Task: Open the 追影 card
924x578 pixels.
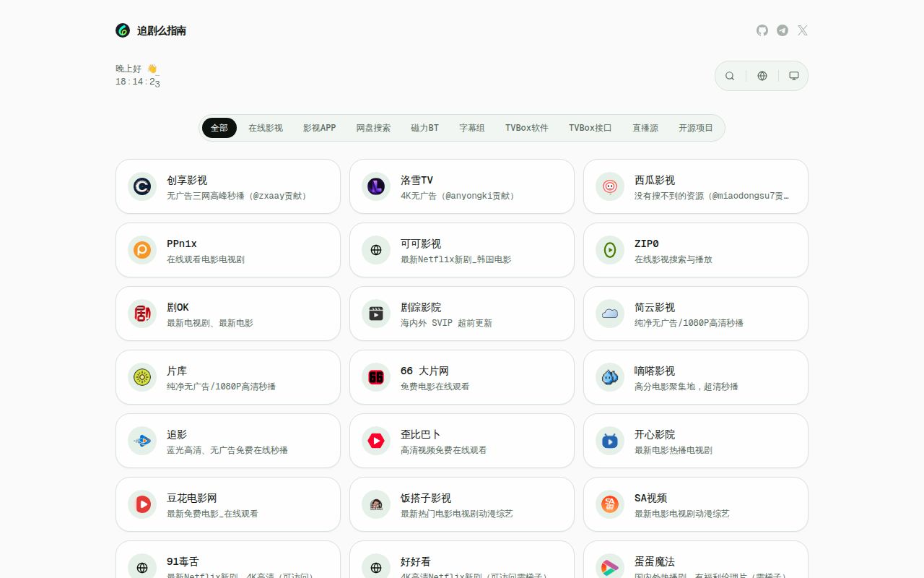Action: coord(228,441)
